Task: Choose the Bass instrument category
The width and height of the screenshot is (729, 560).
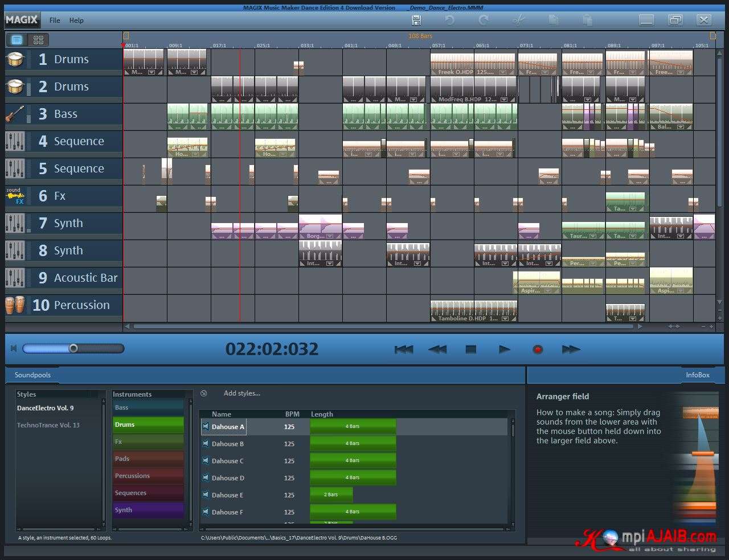Action: tap(148, 407)
